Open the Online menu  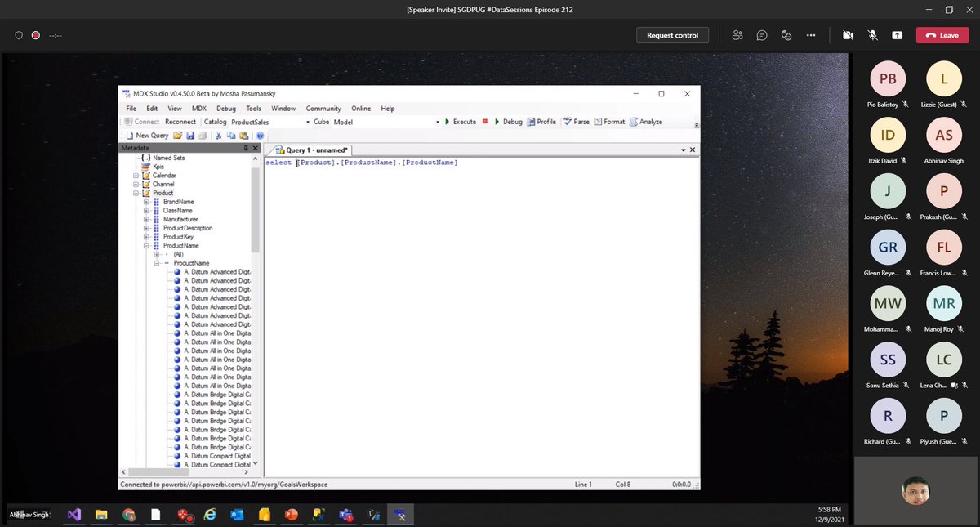point(361,108)
